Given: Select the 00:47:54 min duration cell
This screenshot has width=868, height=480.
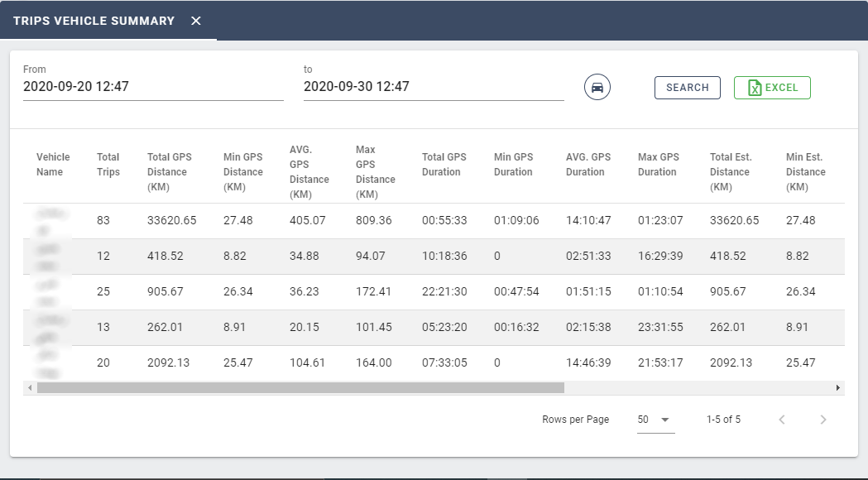Looking at the screenshot, I should tap(516, 291).
